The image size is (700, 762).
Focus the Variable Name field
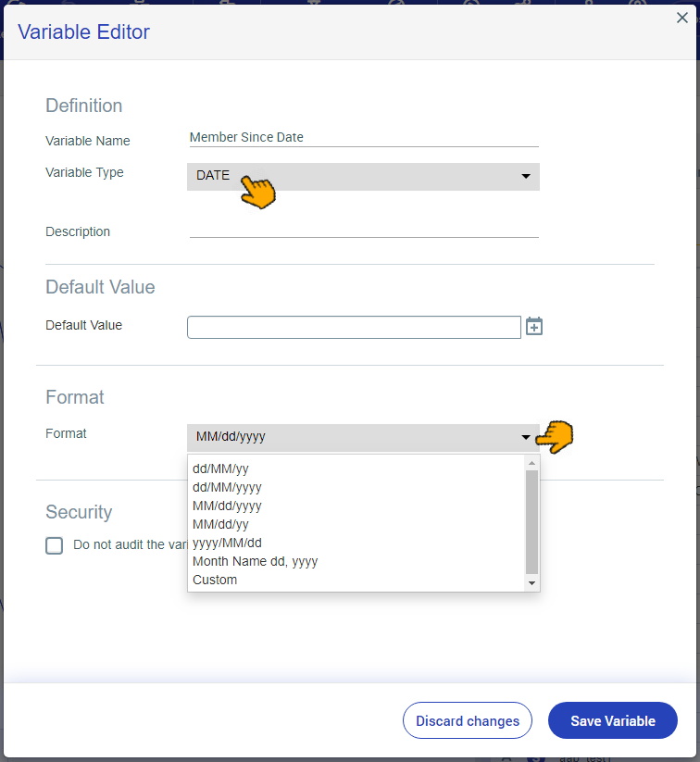click(x=364, y=138)
